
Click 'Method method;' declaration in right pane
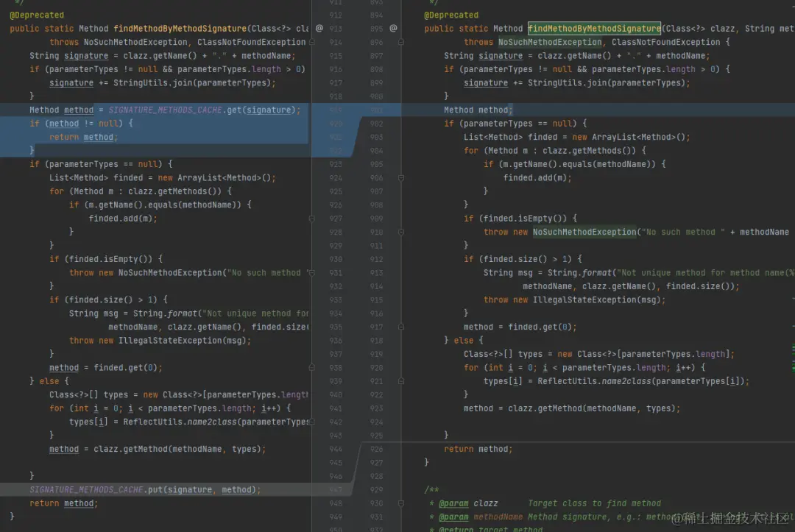click(478, 110)
